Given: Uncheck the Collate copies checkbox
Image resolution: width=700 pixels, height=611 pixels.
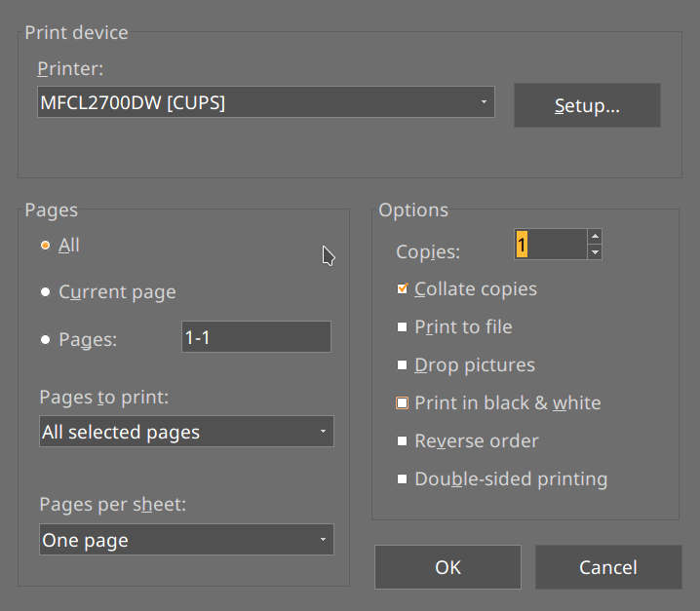Looking at the screenshot, I should click(x=402, y=289).
